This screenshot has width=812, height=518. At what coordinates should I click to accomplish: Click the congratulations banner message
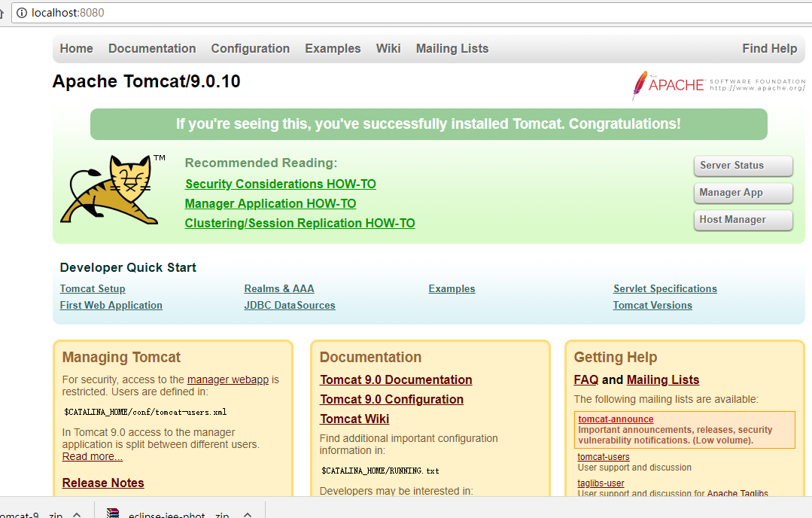coord(428,123)
